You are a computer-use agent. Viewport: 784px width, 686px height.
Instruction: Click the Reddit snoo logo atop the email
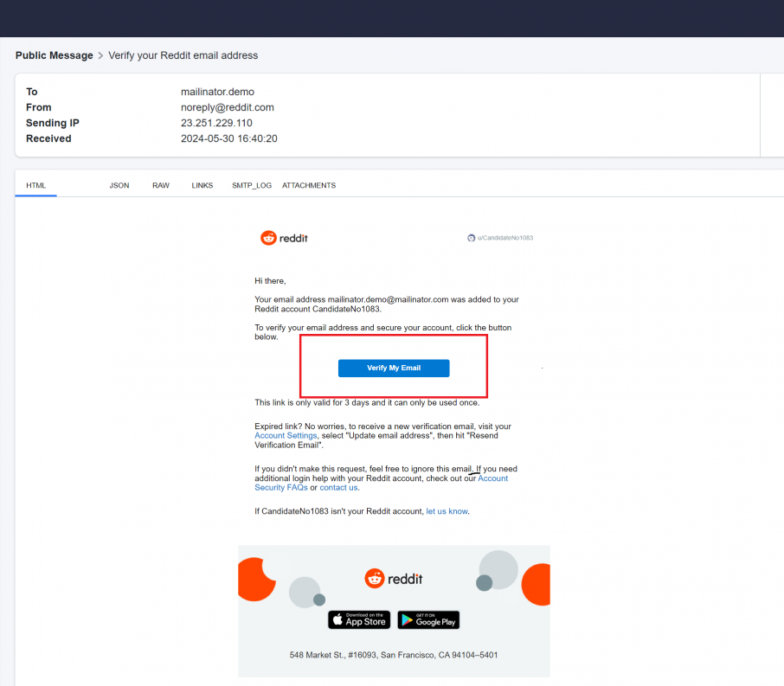(267, 237)
